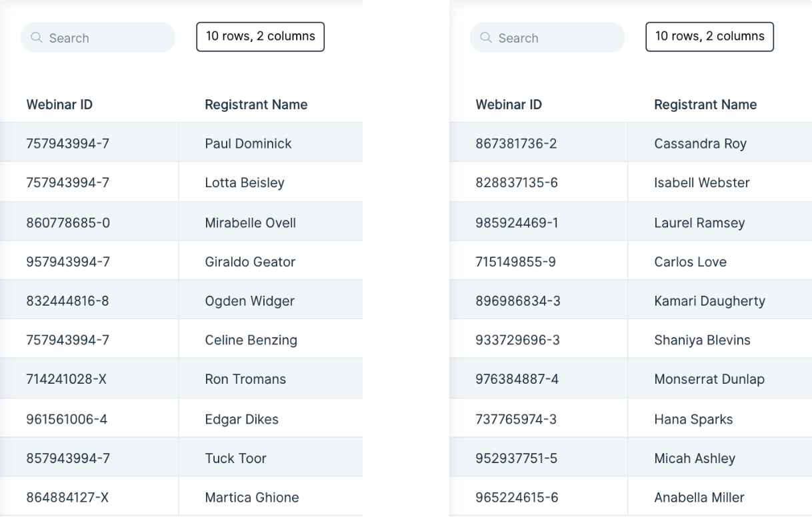Click the search magnifier icon in left table
The height and width of the screenshot is (517, 812).
tap(37, 38)
